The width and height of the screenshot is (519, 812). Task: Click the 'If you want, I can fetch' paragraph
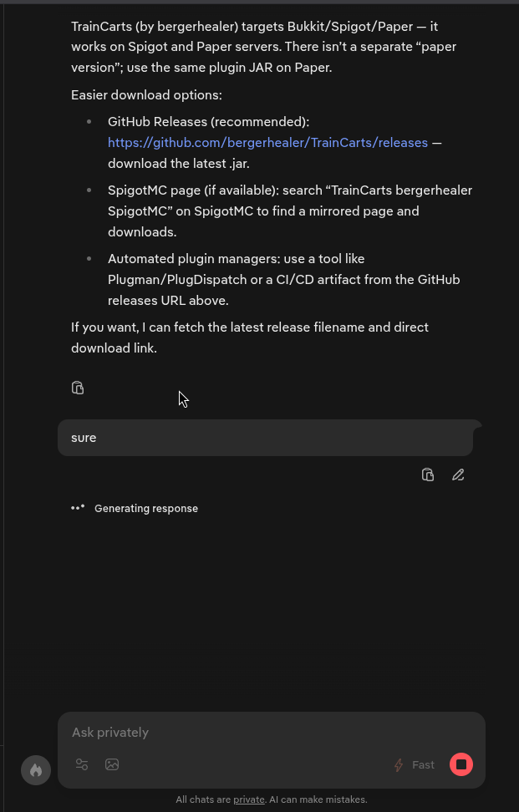pyautogui.click(x=249, y=337)
